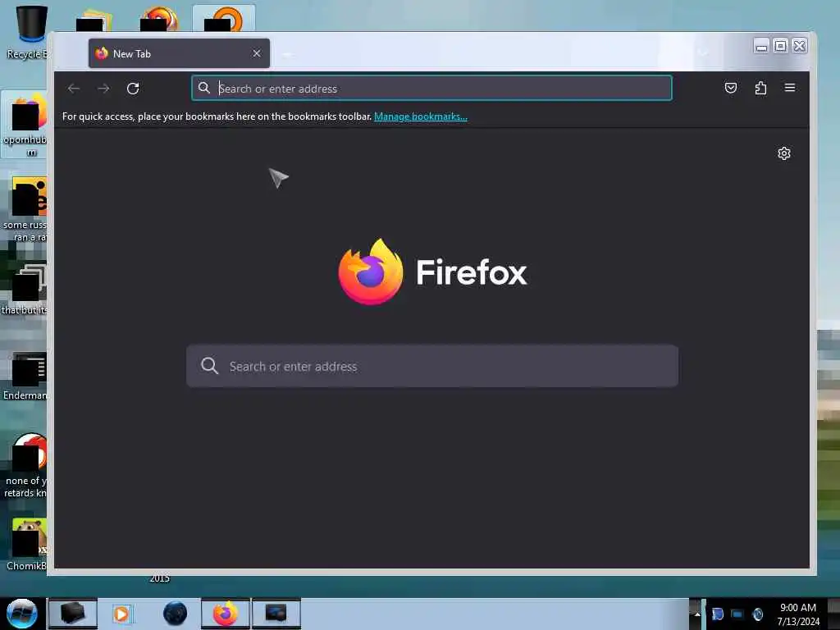
Task: Open the Windows Start orb
Action: coord(22,614)
